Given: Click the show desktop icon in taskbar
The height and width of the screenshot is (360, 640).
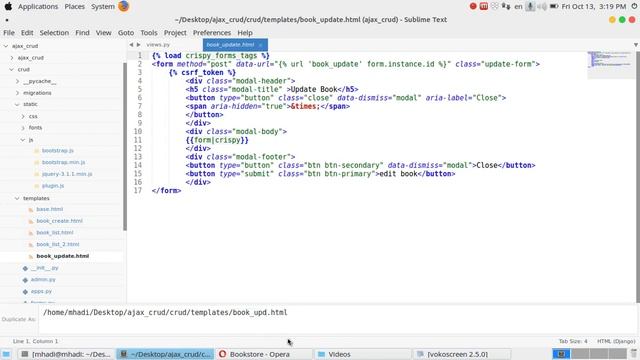Looking at the screenshot, I should [6, 354].
